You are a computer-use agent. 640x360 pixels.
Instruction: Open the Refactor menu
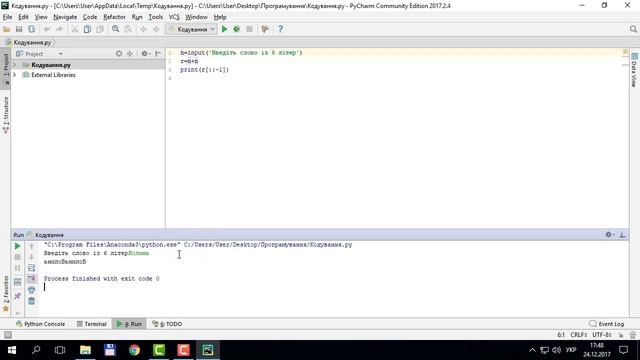114,17
